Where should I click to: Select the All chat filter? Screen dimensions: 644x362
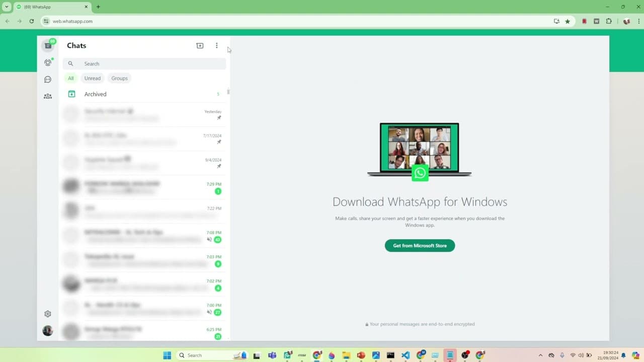coord(71,78)
